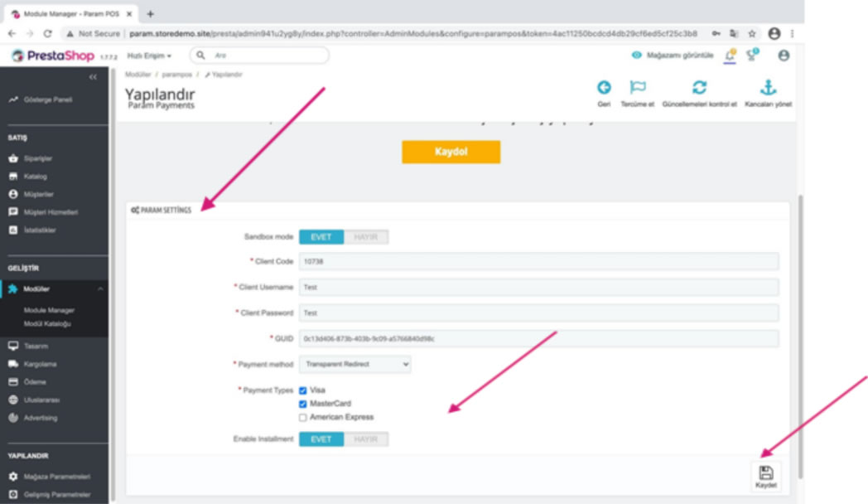Screen dimensions: 868x504
Task: Toggle the Visa checkbox
Action: click(303, 390)
